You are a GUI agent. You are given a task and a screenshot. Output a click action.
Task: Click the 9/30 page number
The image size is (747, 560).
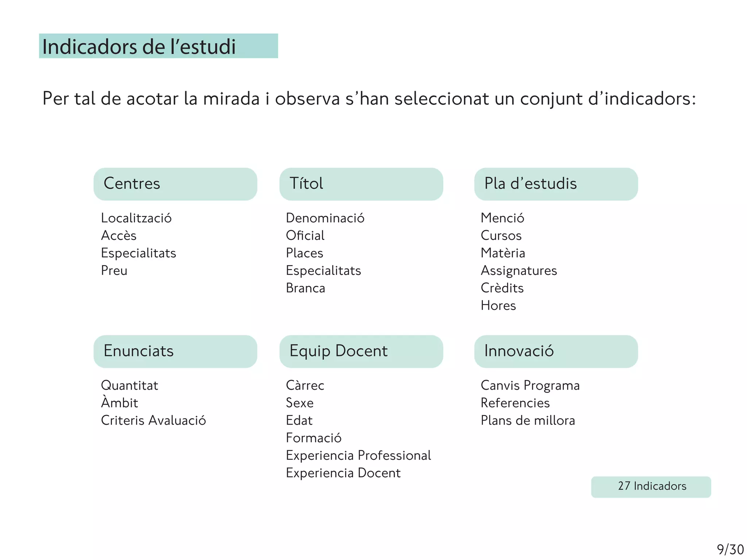(730, 549)
